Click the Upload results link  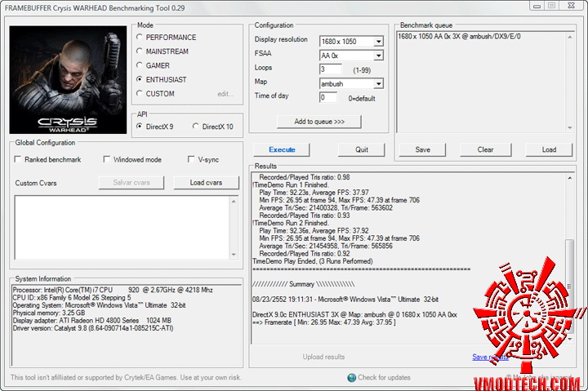tap(323, 357)
